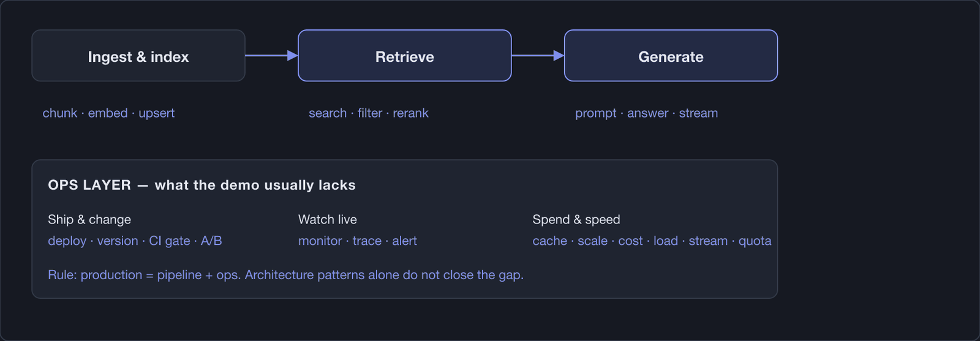The image size is (980, 341).
Task: Select the quota item
Action: 755,241
